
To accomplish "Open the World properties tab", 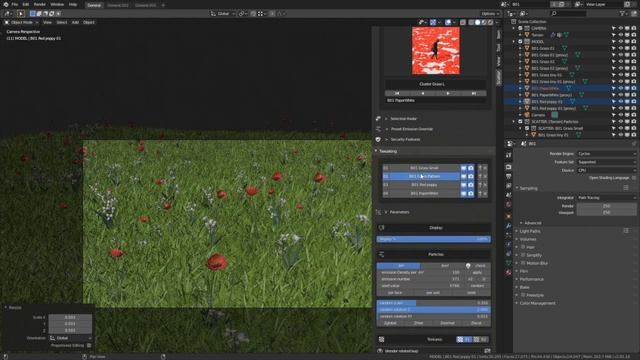I will [508, 204].
